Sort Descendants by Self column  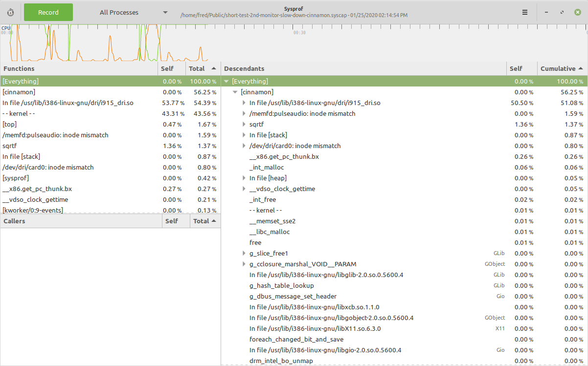[521, 69]
